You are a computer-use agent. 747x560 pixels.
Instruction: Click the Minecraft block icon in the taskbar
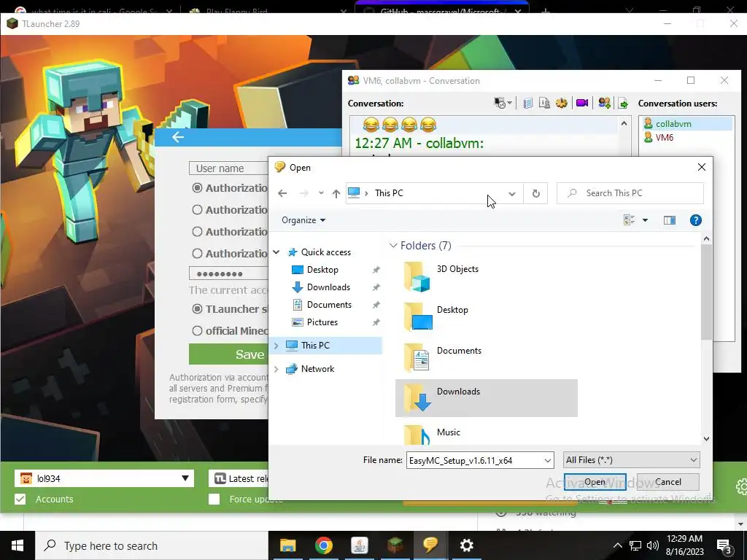coord(395,545)
